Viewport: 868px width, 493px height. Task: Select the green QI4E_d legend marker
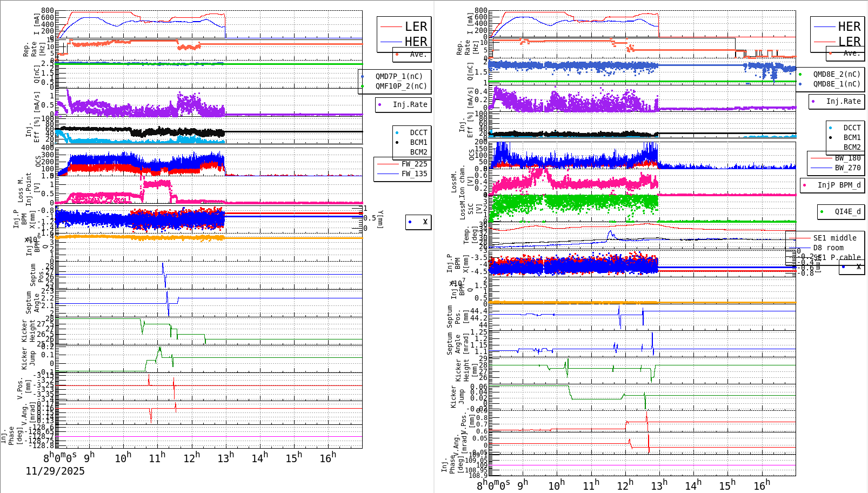click(x=822, y=212)
